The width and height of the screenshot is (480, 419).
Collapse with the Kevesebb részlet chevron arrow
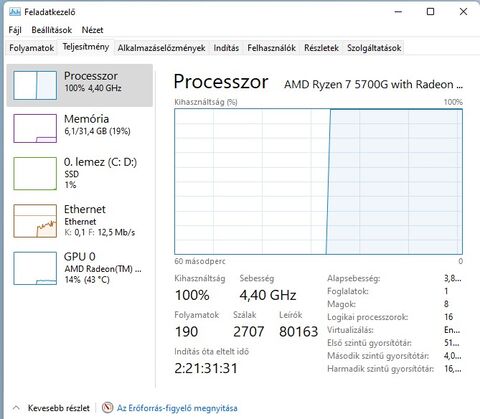pos(16,408)
